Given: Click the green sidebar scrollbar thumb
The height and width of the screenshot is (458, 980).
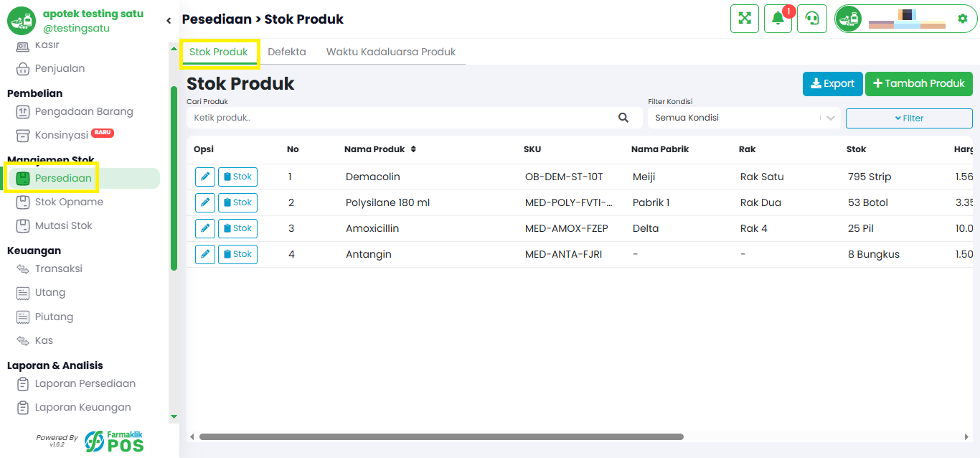Looking at the screenshot, I should click(174, 178).
